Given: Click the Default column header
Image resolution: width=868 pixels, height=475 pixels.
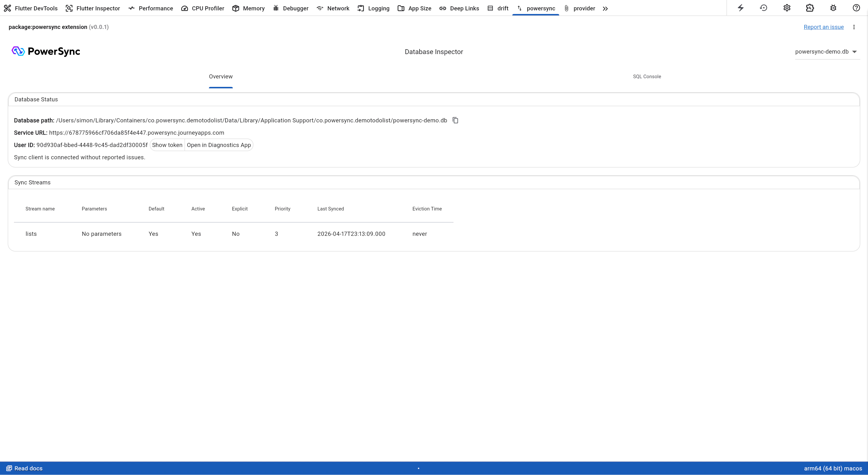Looking at the screenshot, I should pyautogui.click(x=156, y=209).
